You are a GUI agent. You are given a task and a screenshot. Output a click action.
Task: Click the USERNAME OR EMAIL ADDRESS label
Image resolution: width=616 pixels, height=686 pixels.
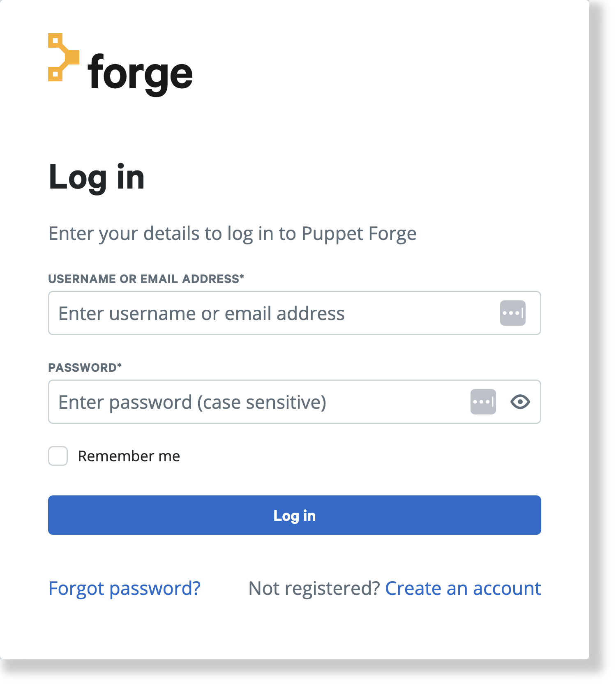tap(143, 279)
